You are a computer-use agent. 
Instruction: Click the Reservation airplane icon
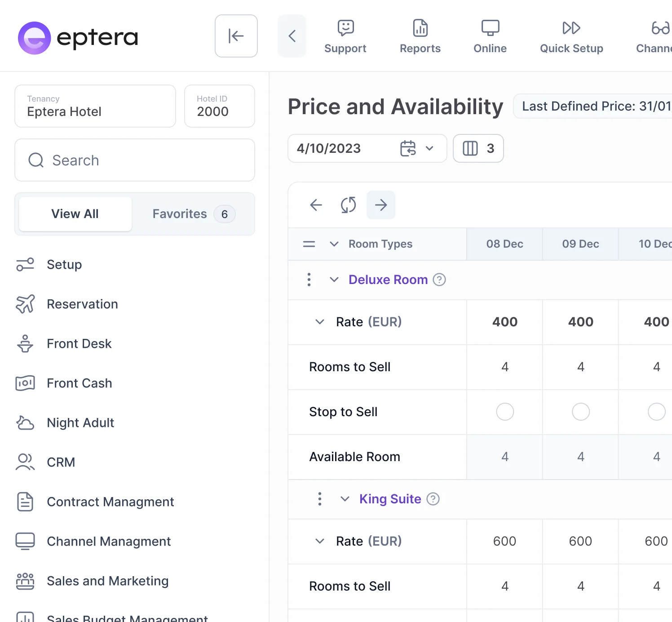[x=25, y=304]
